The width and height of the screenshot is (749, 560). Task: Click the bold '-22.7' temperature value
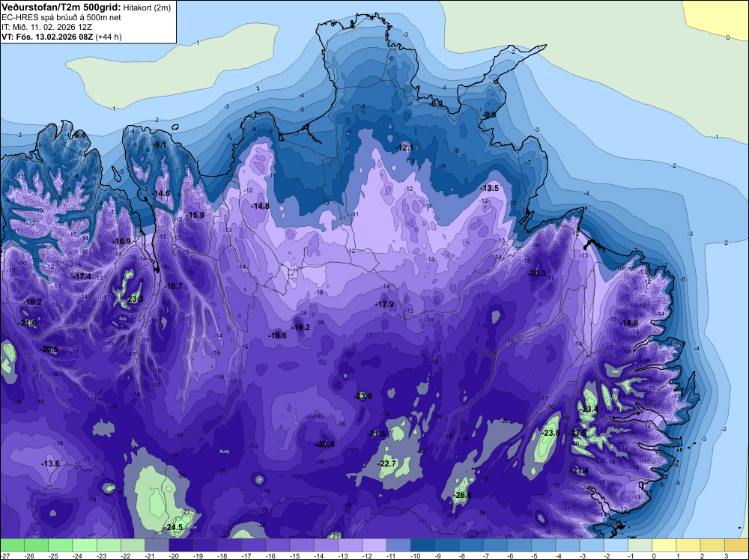point(387,463)
